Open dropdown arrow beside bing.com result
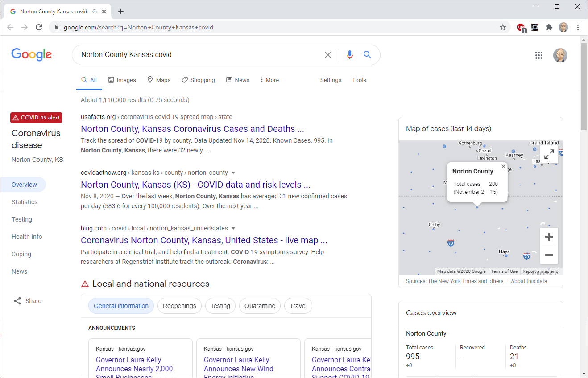Viewport: 588px width, 378px height. point(233,228)
